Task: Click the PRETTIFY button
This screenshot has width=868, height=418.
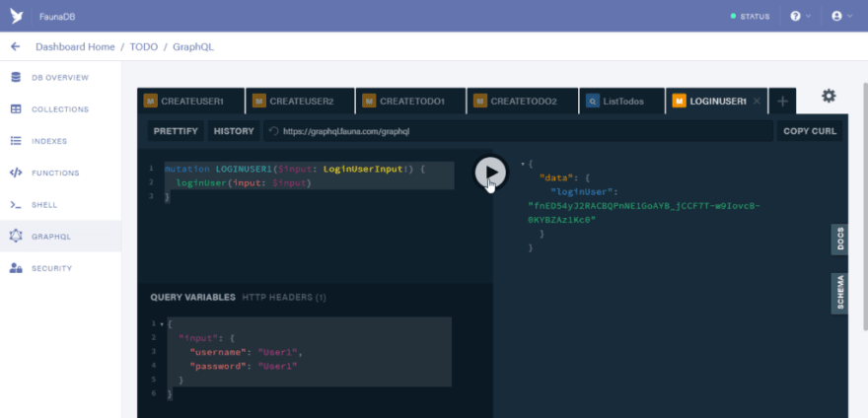Action: [x=176, y=131]
